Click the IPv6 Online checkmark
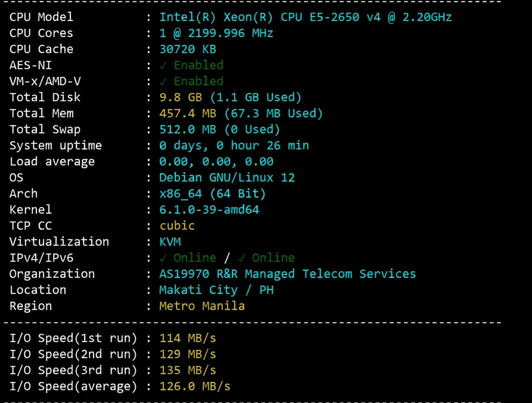Screen dimensions: 532x403 (x=242, y=258)
